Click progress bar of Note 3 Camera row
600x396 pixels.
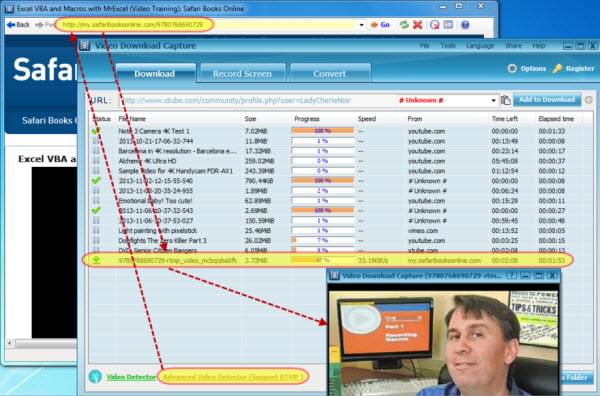(x=323, y=131)
